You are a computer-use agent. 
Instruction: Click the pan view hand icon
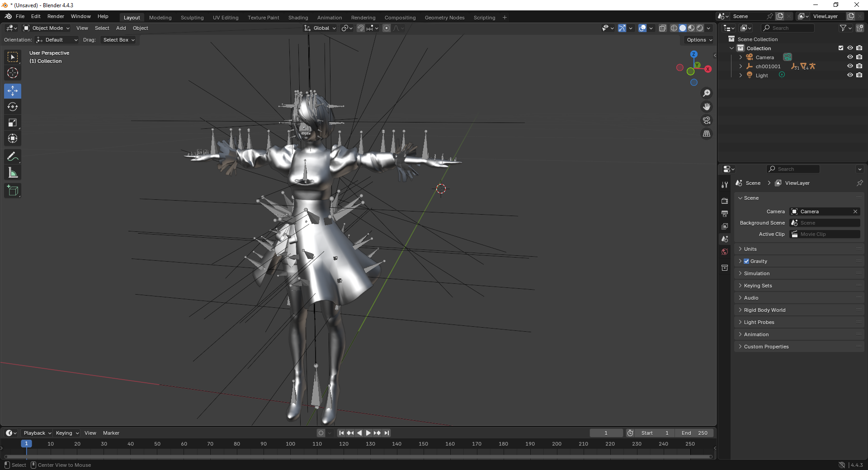707,107
